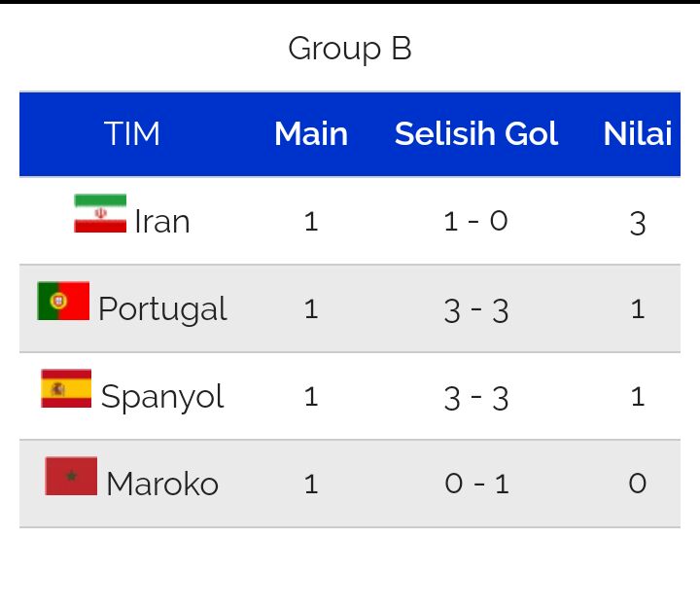Select the Iran team name
The height and width of the screenshot is (611, 700).
[x=162, y=222]
